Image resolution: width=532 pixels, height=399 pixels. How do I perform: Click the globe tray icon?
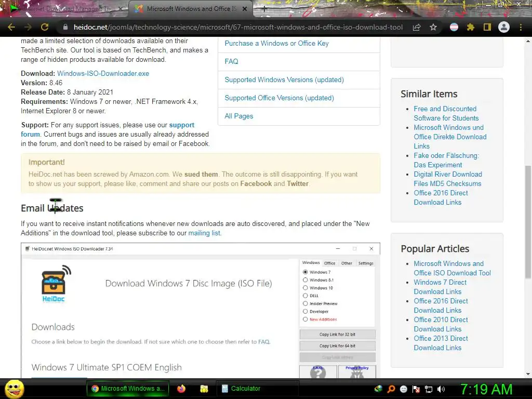(379, 389)
